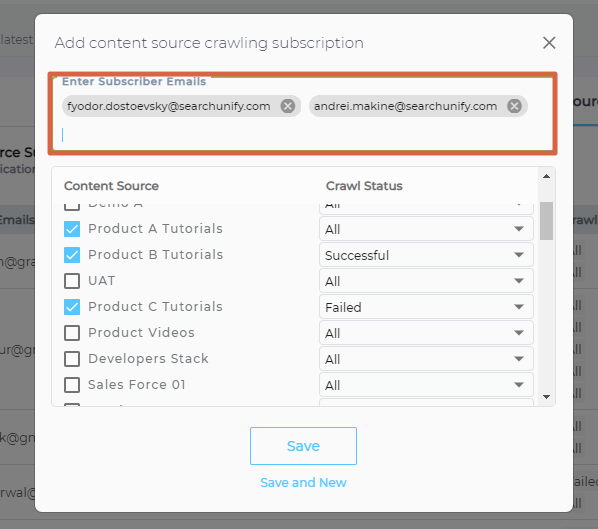
Task: Enable Product Videos checkbox
Action: click(x=72, y=333)
